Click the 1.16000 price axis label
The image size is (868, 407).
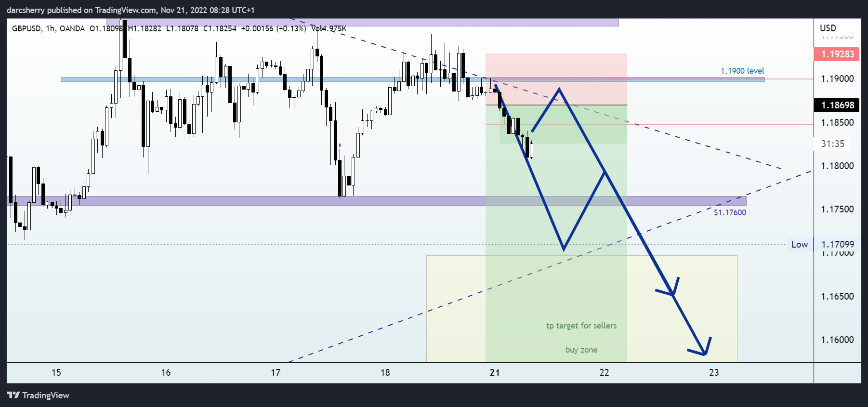point(837,340)
